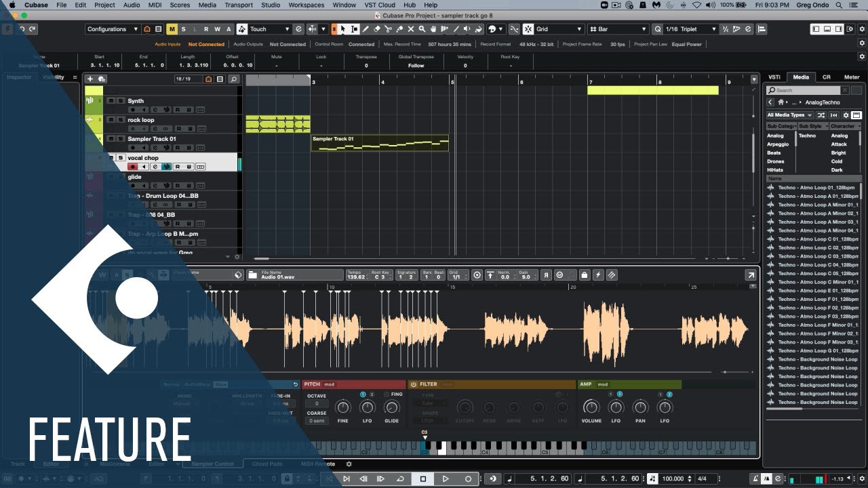Open the Project menu

tap(104, 5)
